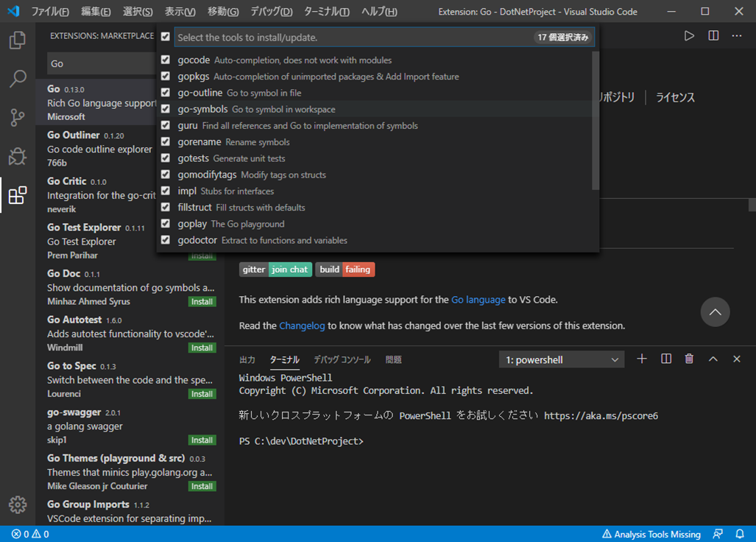The image size is (756, 542).
Task: Click the gitter join chat badge
Action: [x=275, y=270]
